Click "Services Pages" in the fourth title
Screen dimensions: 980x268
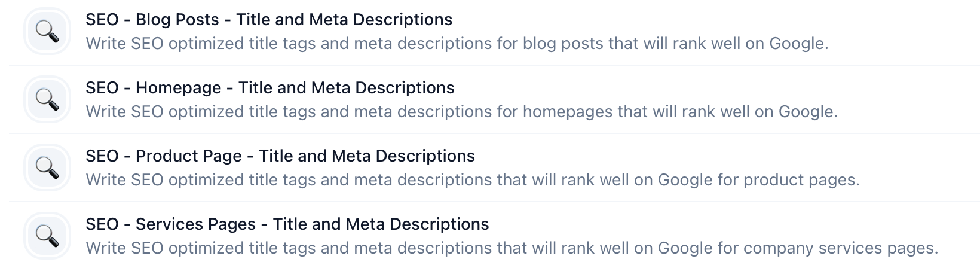pos(195,224)
